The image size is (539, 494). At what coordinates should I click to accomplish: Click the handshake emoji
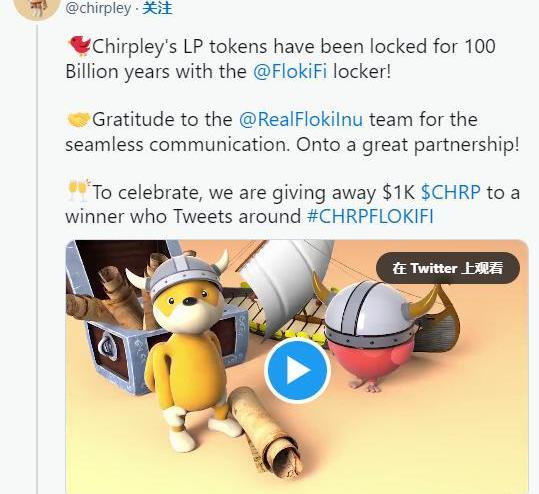[x=78, y=120]
